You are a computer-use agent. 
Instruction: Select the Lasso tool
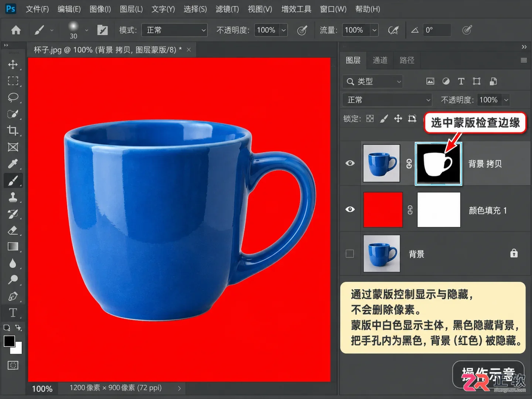pos(13,98)
